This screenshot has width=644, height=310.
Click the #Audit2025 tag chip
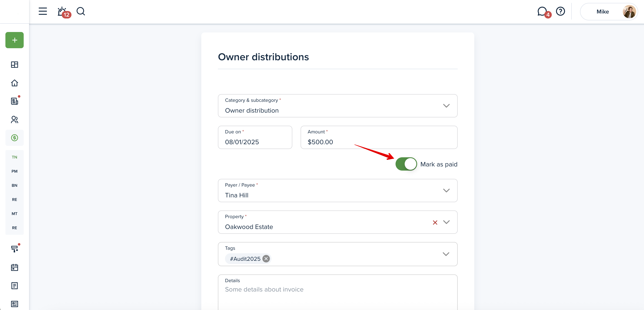(248, 259)
